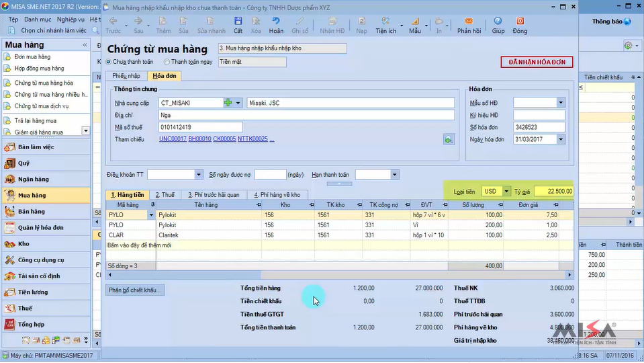Open reference link UNC00017
The width and height of the screenshot is (644, 363).
click(x=173, y=139)
